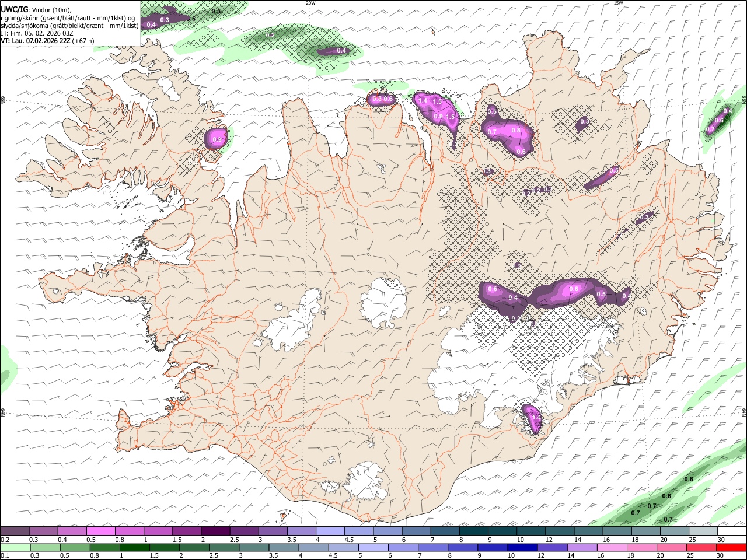Click the '30' label on the snow scale

point(721,540)
